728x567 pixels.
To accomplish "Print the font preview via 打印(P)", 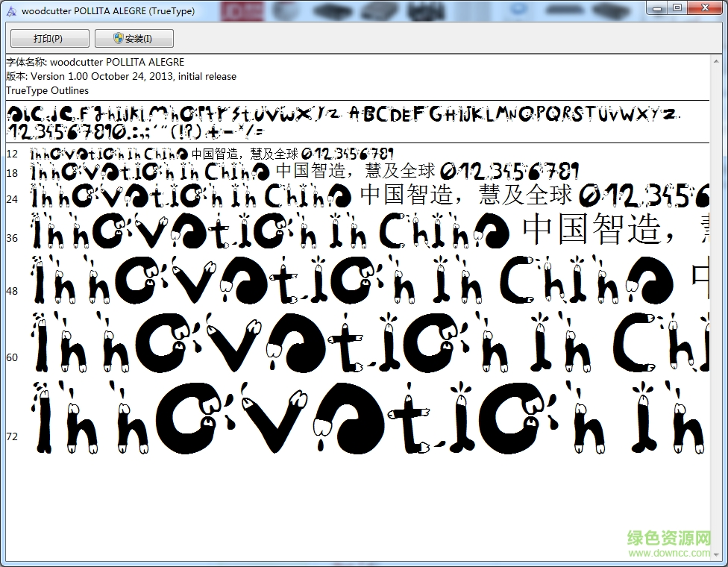I will tap(48, 38).
